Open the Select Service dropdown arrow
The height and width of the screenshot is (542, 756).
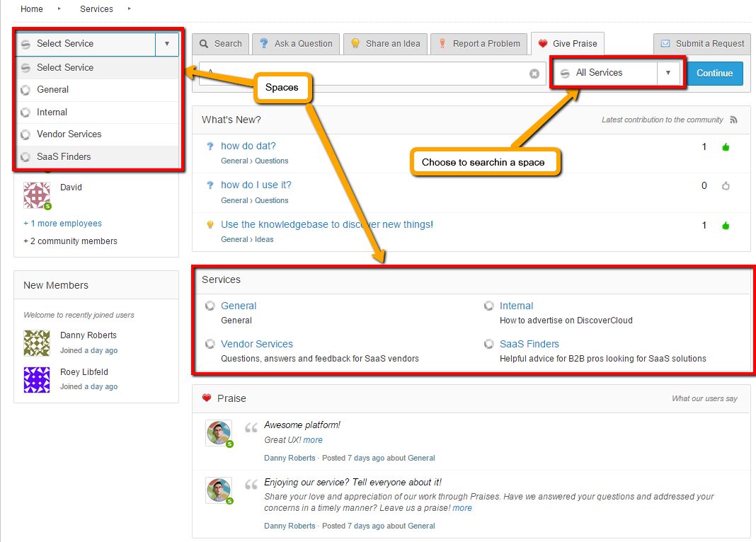coord(167,44)
